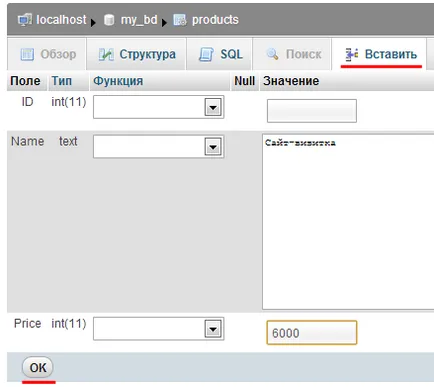This screenshot has height=387, width=434.
Task: Open the function dropdown for Price field
Action: click(x=159, y=329)
